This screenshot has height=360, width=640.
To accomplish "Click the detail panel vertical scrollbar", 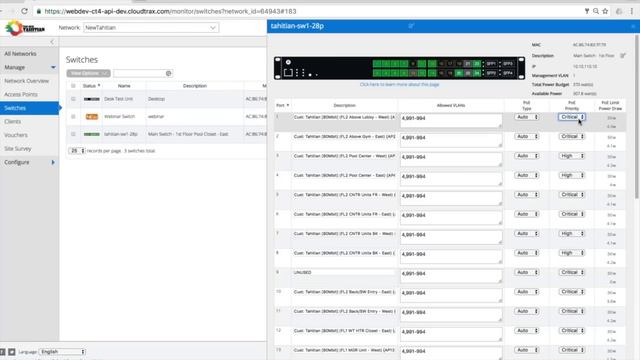I will (637, 116).
